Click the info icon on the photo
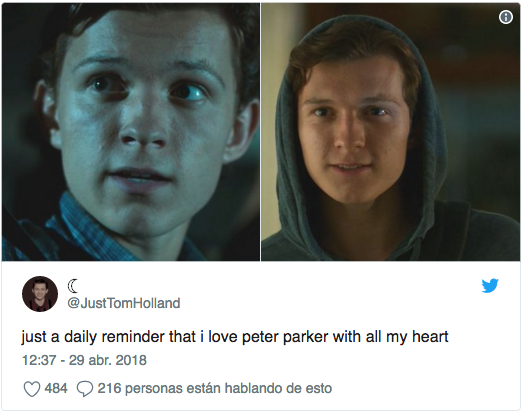Viewport: 525px width, 411px height. click(506, 17)
